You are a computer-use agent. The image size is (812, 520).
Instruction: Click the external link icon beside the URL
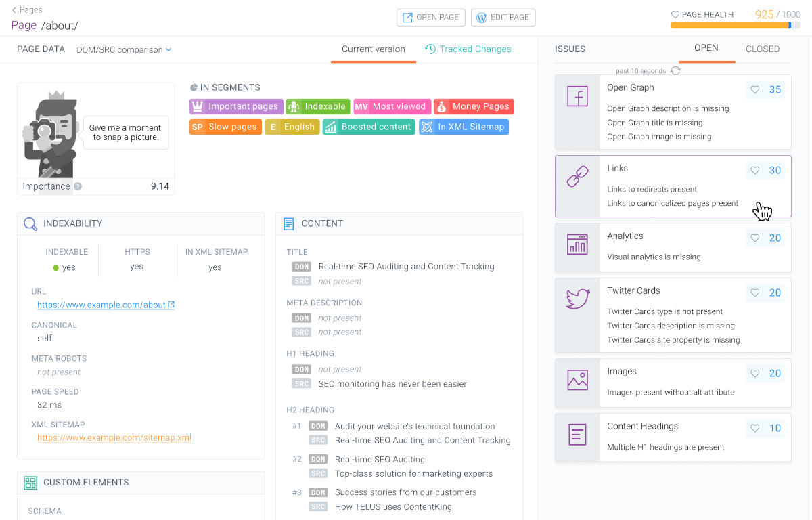click(x=171, y=305)
